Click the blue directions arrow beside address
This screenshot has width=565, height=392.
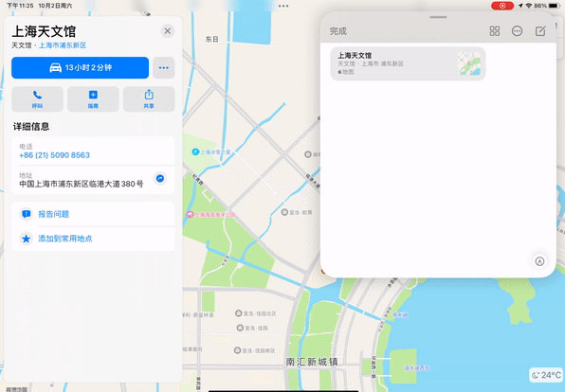coord(160,179)
